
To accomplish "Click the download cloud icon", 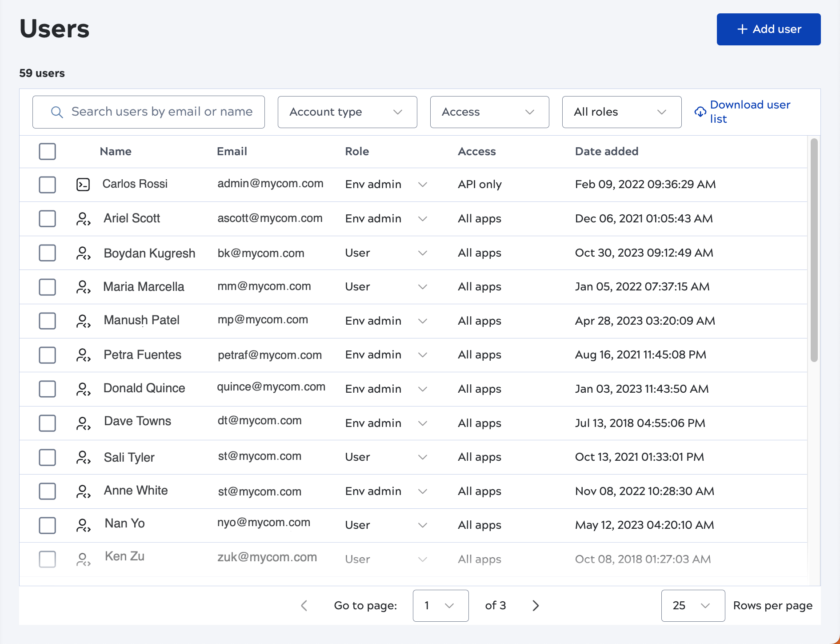I will point(700,112).
